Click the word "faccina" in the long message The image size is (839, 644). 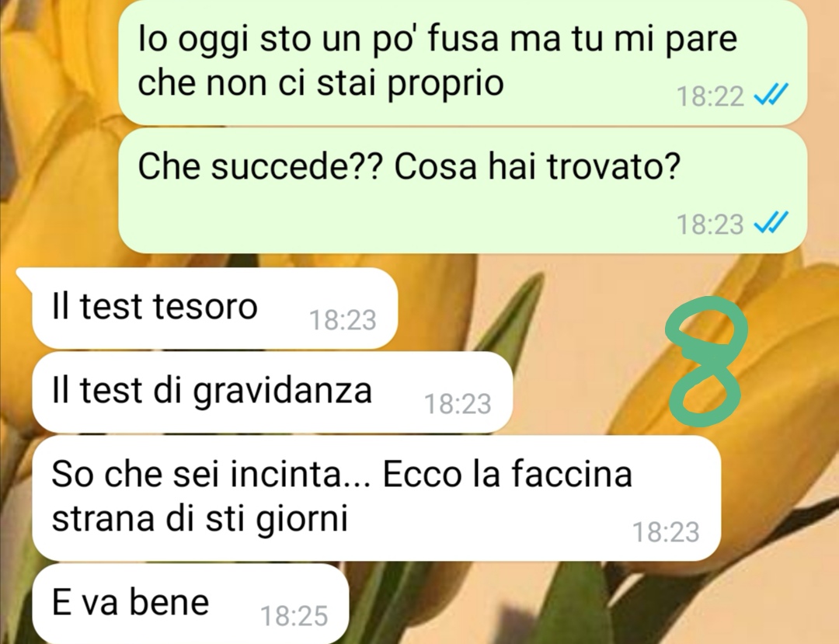coord(572,473)
